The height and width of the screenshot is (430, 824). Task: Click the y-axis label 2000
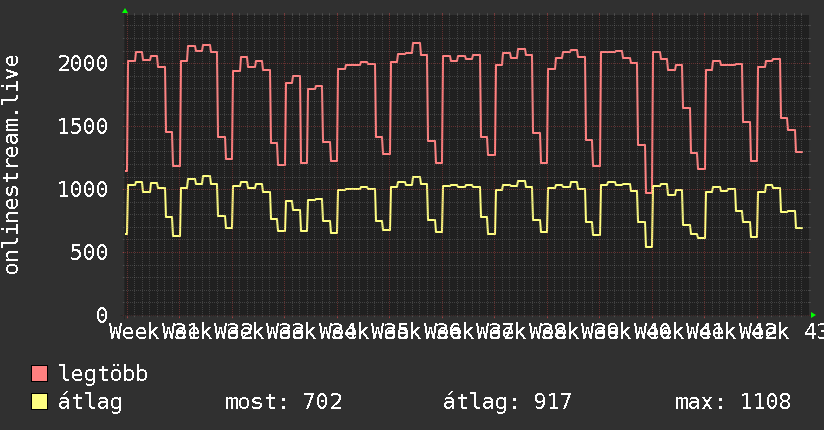point(83,64)
